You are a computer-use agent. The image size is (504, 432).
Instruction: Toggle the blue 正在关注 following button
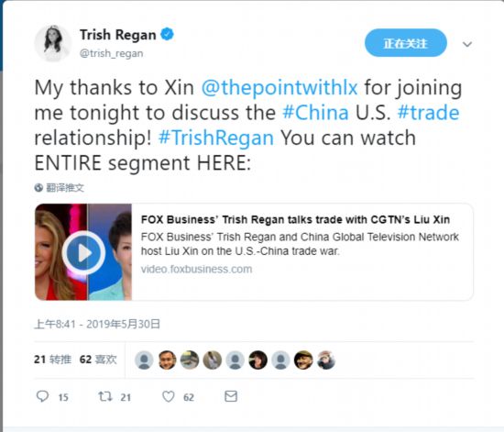[x=406, y=43]
